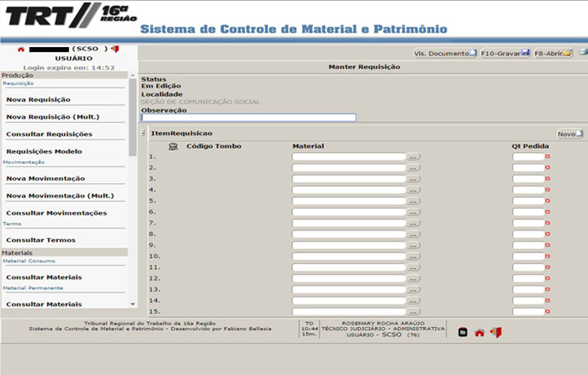The height and width of the screenshot is (375, 588).
Task: Click the Materiais section header
Action: coord(65,253)
